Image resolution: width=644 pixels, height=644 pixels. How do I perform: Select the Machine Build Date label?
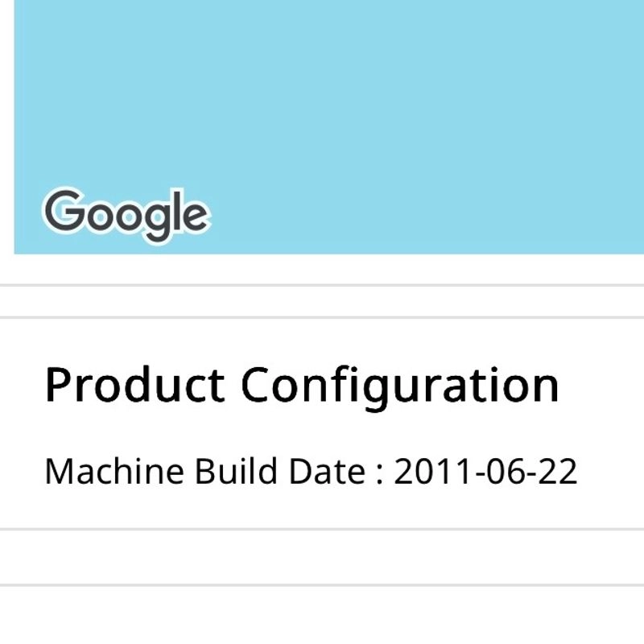(x=205, y=471)
